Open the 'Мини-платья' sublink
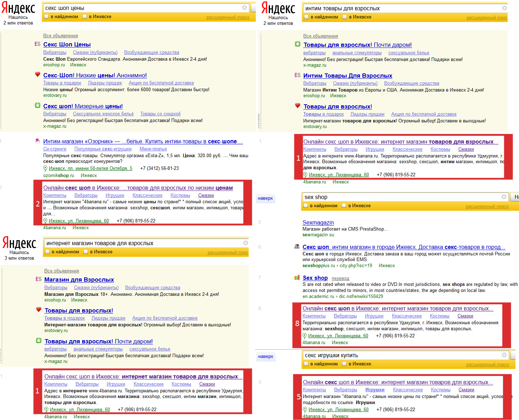519x420 pixels. tap(153, 149)
